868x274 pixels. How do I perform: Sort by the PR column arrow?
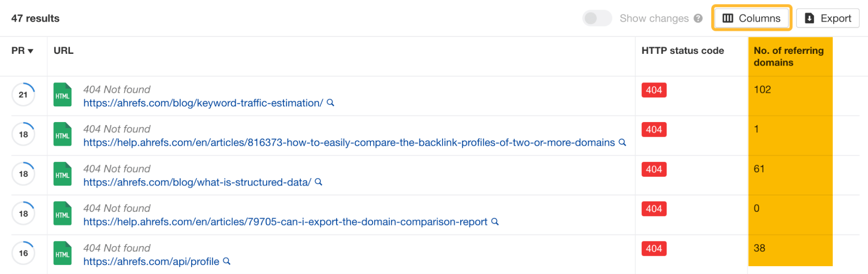click(30, 51)
